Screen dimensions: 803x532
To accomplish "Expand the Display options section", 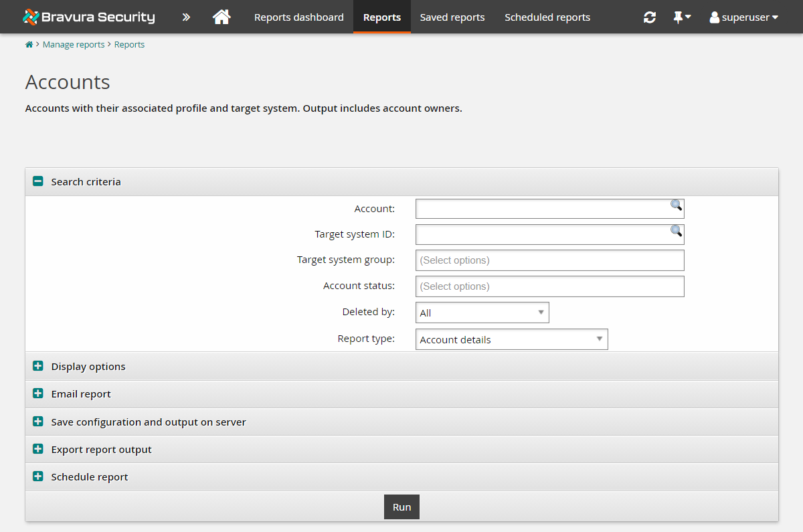I will [x=37, y=366].
